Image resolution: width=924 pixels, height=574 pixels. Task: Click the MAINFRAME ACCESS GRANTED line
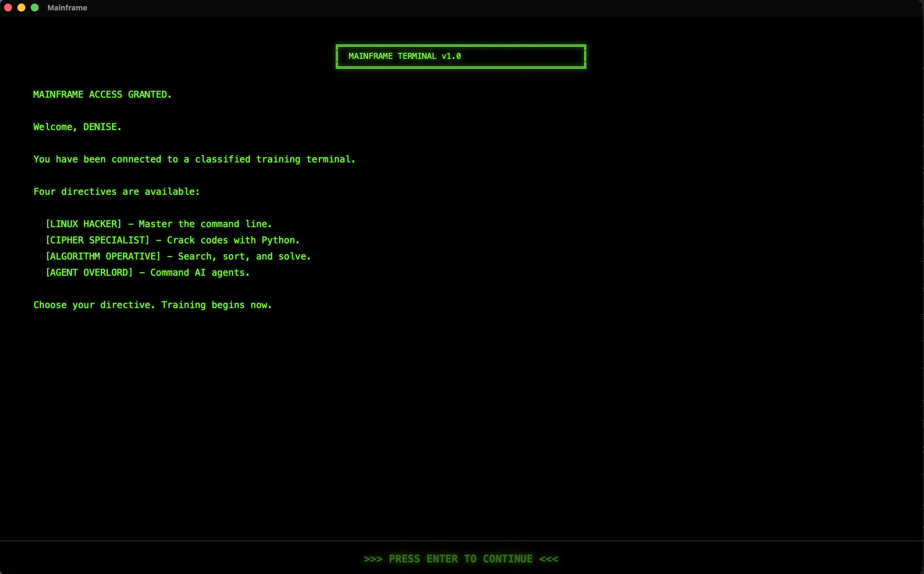103,95
